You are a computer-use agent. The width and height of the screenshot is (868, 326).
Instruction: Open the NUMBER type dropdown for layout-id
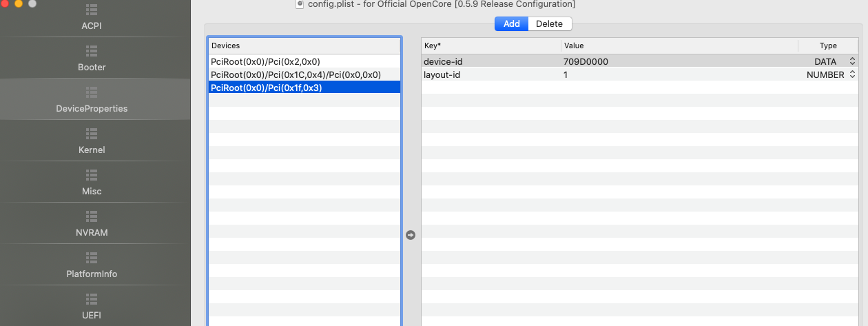pyautogui.click(x=852, y=74)
